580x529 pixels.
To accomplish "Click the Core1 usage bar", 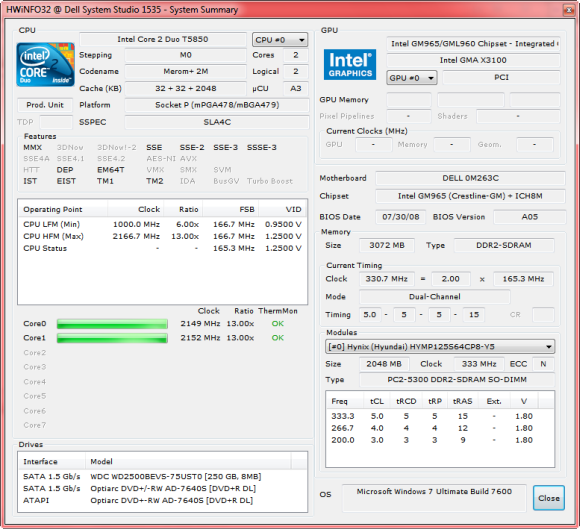I will (112, 338).
